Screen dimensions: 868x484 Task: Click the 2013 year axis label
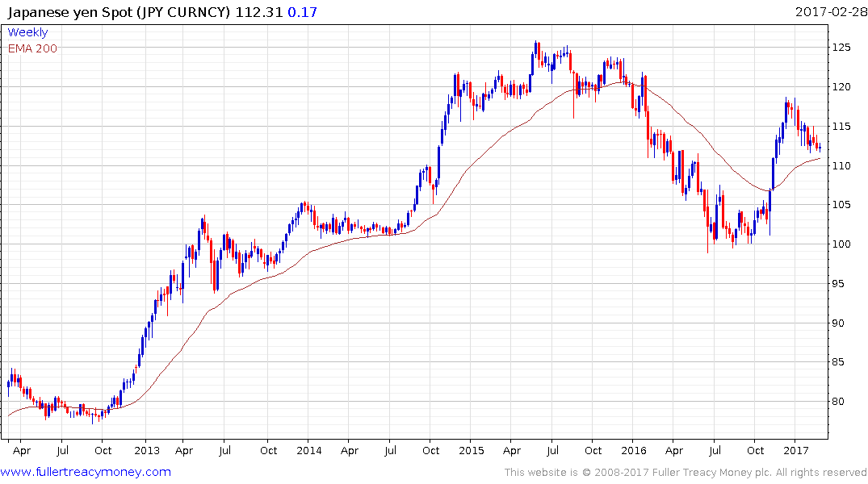click(x=147, y=451)
